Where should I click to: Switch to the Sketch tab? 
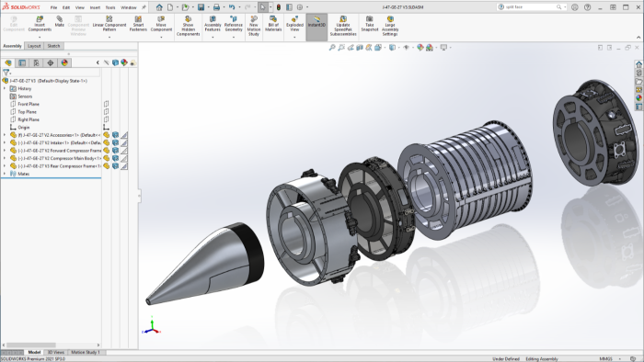click(53, 46)
